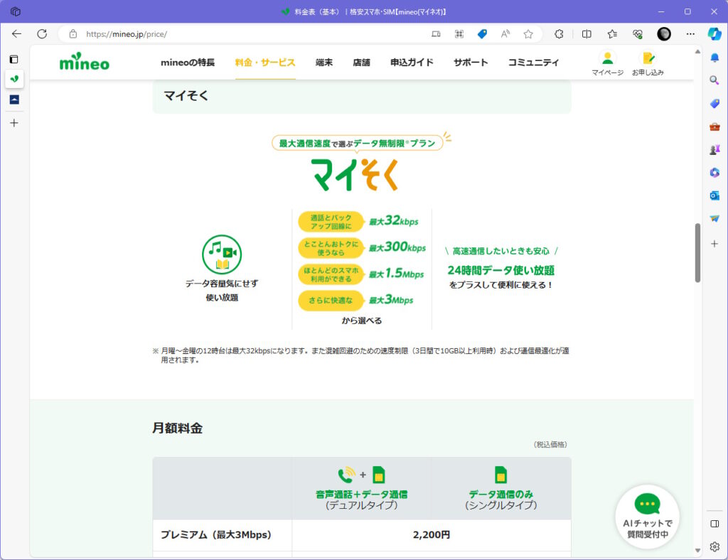Open AIチャット support bubble
Viewport: 728px width, 560px height.
(647, 517)
